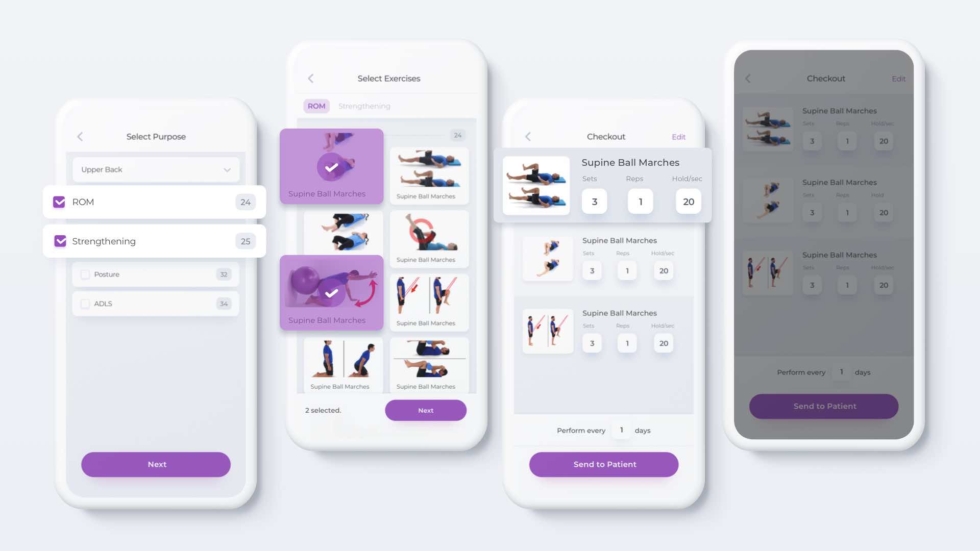Click the back arrow on Checkout screen

click(x=528, y=137)
